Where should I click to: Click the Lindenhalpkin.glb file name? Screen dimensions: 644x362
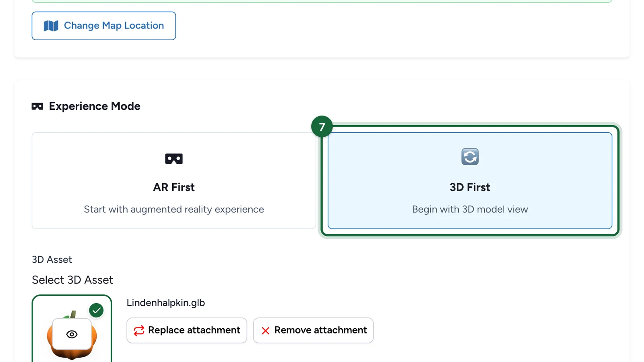pos(166,302)
